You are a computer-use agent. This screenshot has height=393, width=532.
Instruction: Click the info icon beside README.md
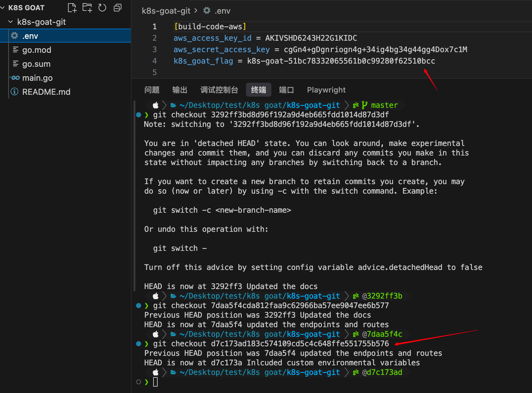[15, 92]
